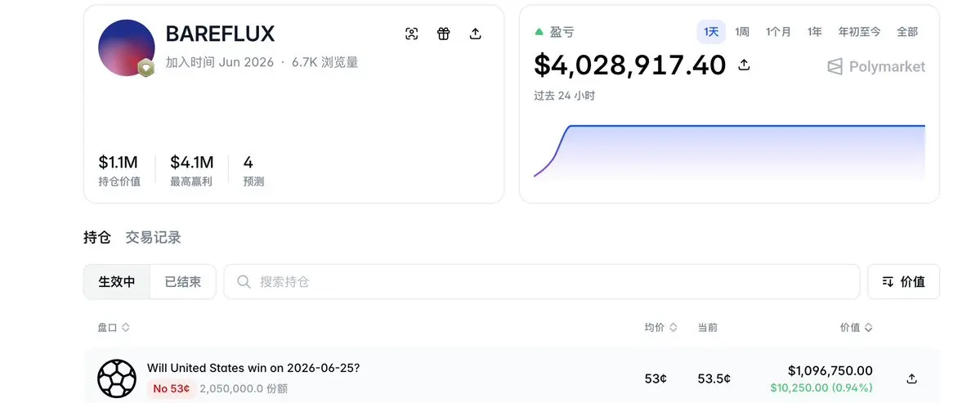
Task: Click the verified badge on avatar
Action: pos(146,68)
